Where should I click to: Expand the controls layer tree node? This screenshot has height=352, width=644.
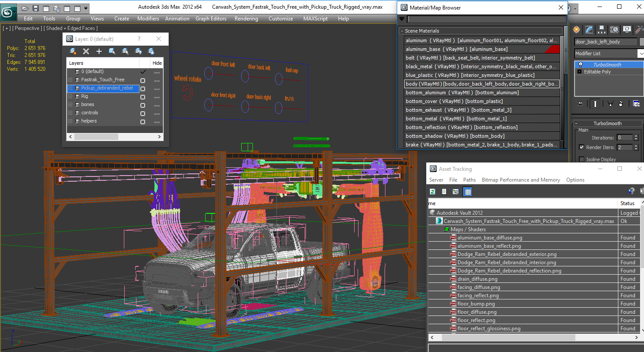click(x=70, y=113)
